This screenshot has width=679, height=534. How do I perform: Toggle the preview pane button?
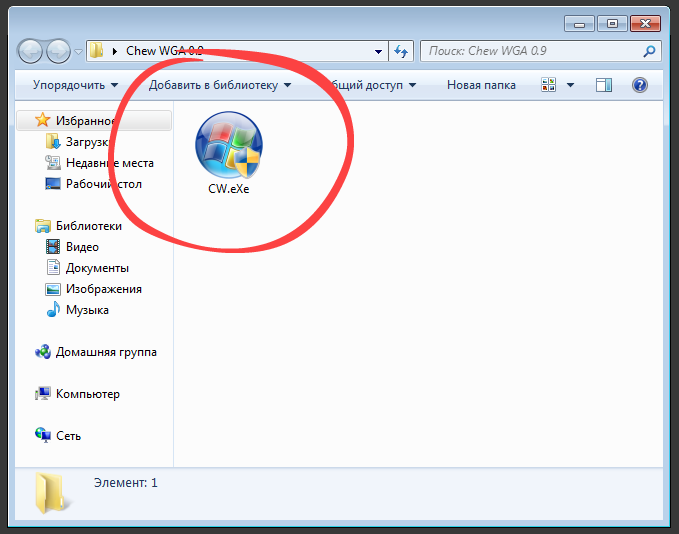(603, 85)
